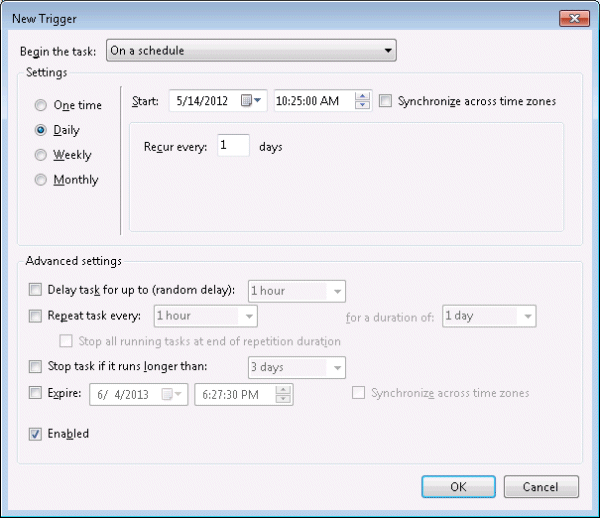Click OK to confirm the trigger
The height and width of the screenshot is (518, 600).
pos(458,487)
